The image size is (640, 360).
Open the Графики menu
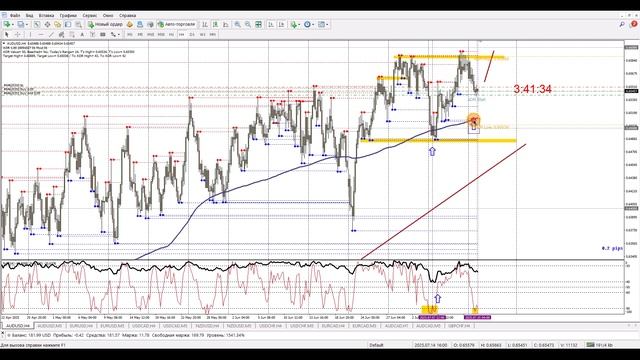[68, 16]
